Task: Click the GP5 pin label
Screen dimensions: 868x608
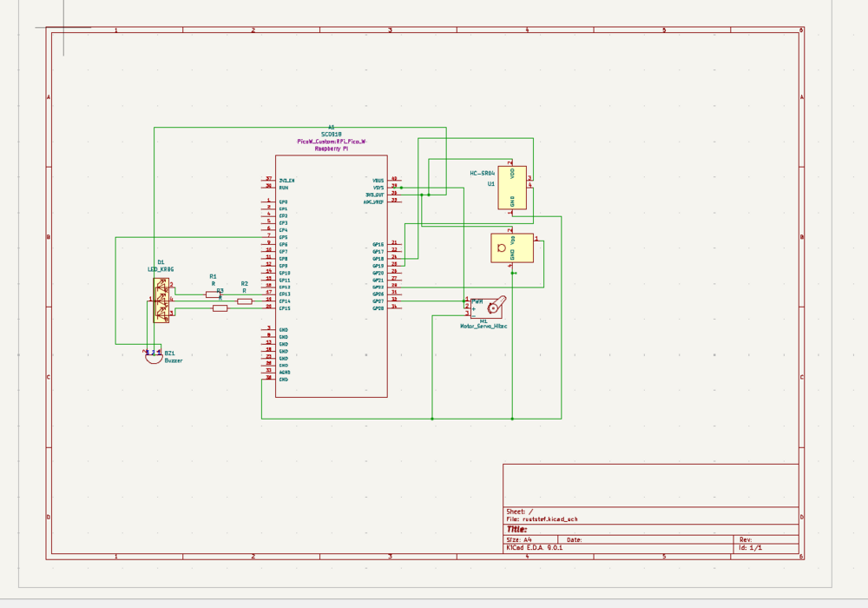Action: pyautogui.click(x=283, y=237)
